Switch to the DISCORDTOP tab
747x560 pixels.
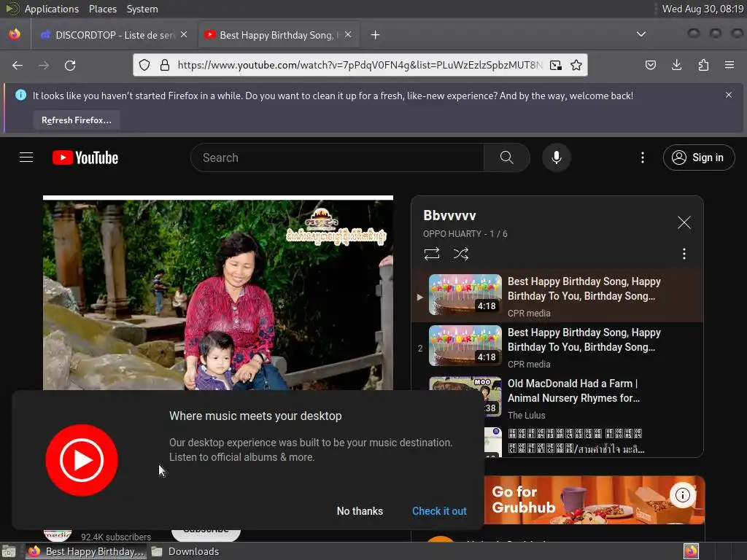pyautogui.click(x=113, y=35)
